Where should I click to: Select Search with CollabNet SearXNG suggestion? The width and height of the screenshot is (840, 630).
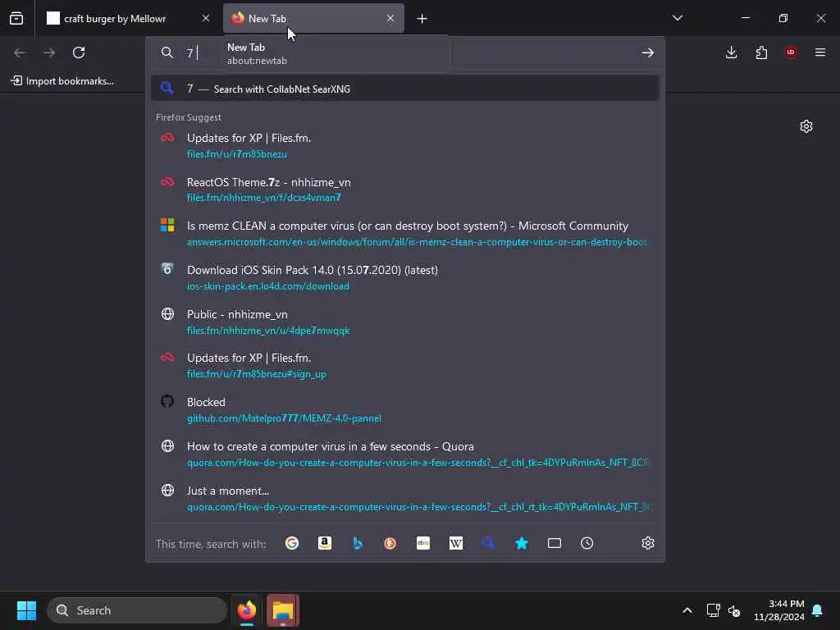pos(405,89)
